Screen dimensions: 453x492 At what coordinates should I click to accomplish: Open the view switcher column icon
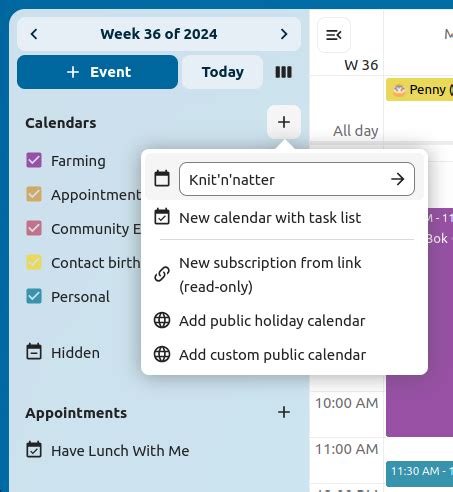coord(284,72)
